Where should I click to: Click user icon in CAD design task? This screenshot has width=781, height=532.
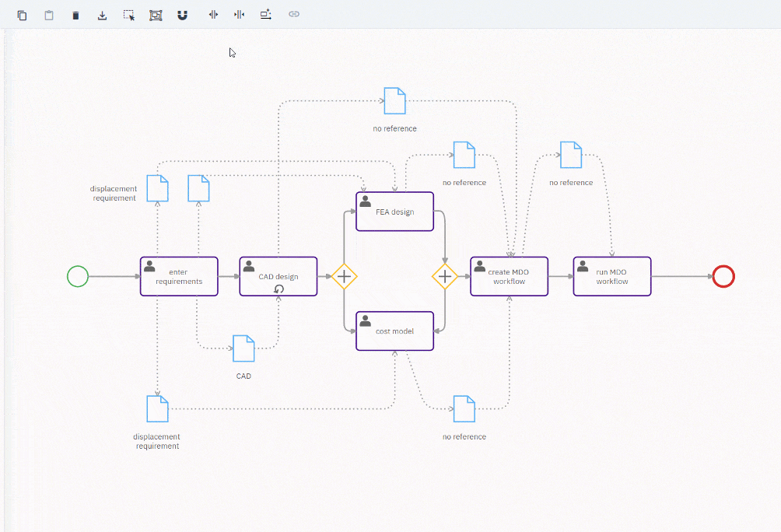click(x=249, y=267)
